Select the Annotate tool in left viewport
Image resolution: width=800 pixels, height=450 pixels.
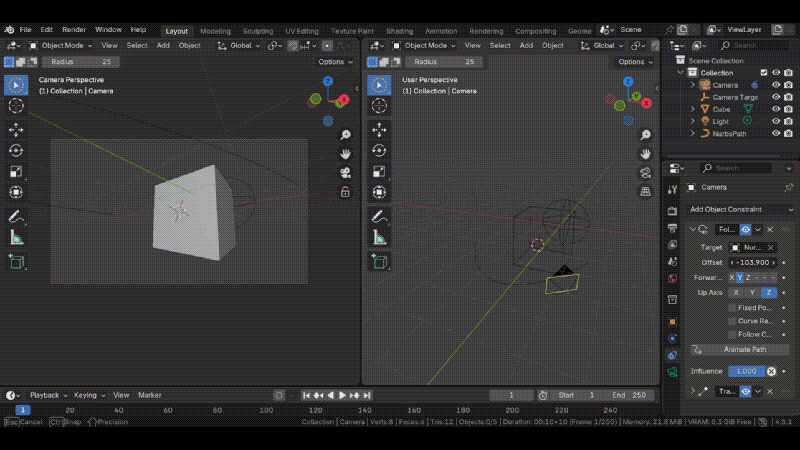(16, 217)
